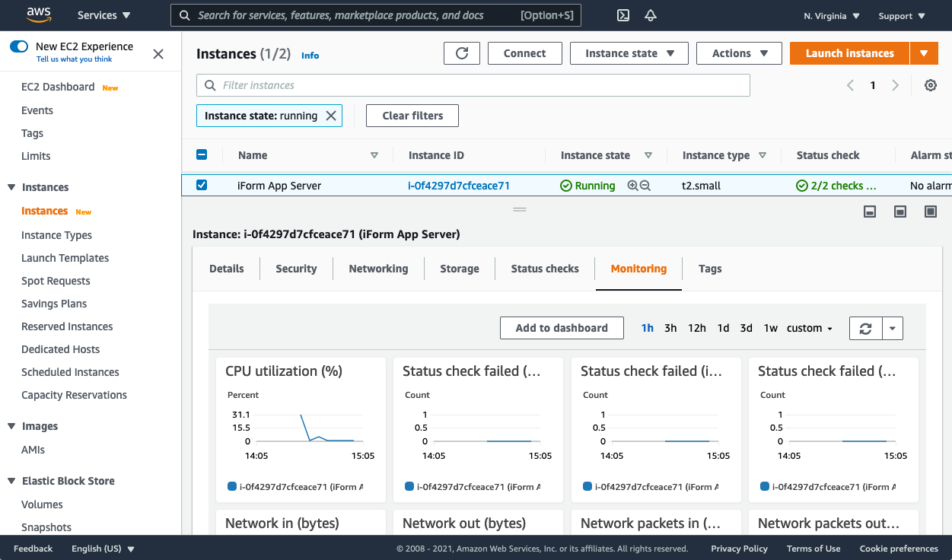Viewport: 952px width, 560px height.
Task: Launch the CloudShell terminal icon
Action: click(x=623, y=15)
